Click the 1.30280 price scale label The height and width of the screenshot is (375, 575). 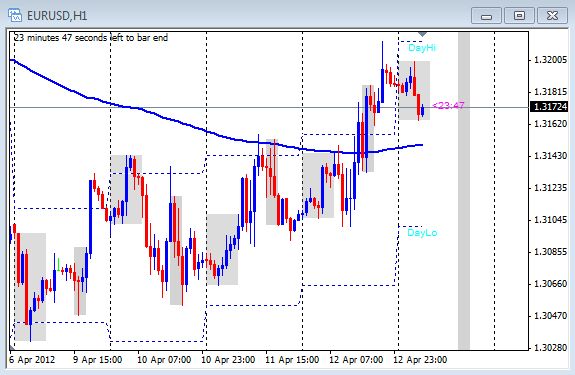pos(550,347)
